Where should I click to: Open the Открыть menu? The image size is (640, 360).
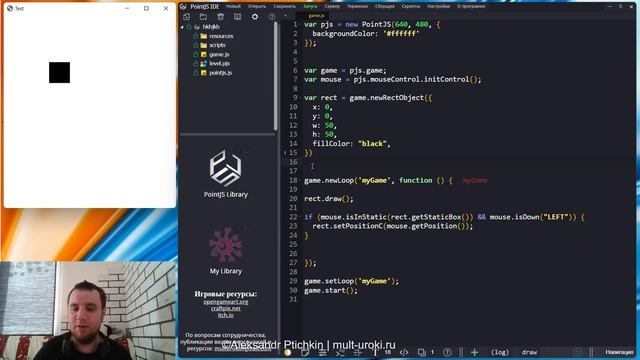(257, 7)
